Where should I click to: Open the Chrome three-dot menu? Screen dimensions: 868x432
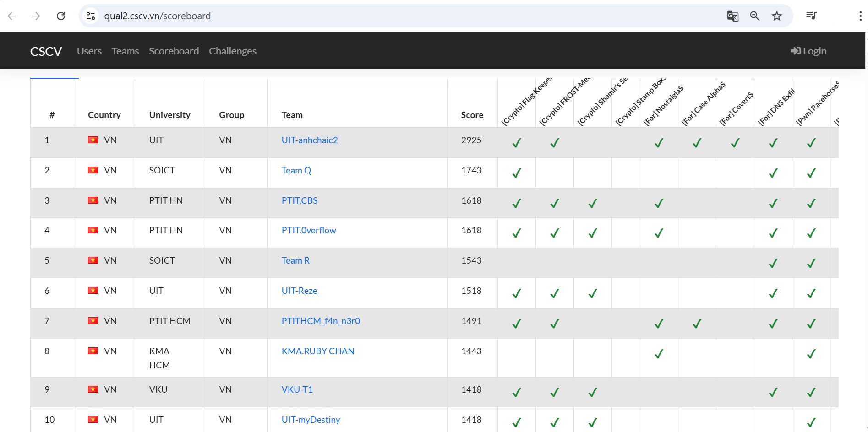(x=860, y=16)
